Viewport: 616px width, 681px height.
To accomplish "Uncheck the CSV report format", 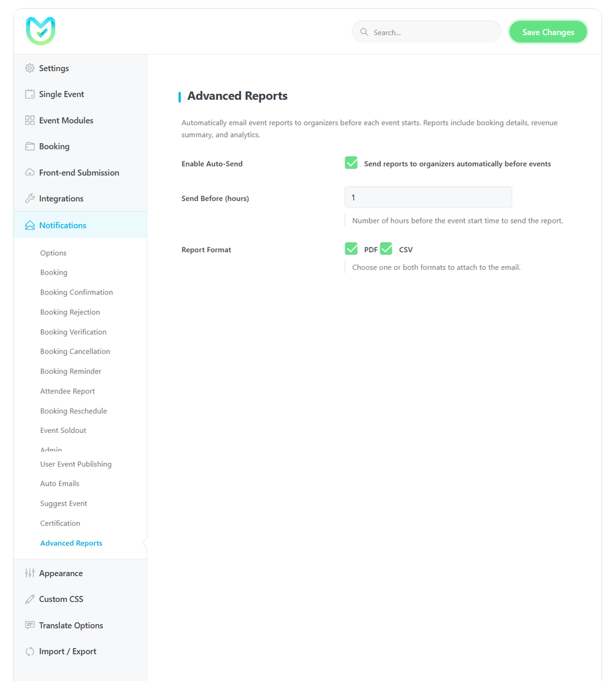I will point(386,249).
